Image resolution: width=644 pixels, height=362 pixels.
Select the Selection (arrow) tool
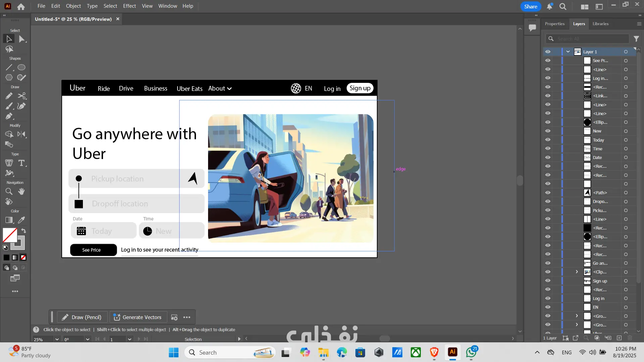pos(9,39)
